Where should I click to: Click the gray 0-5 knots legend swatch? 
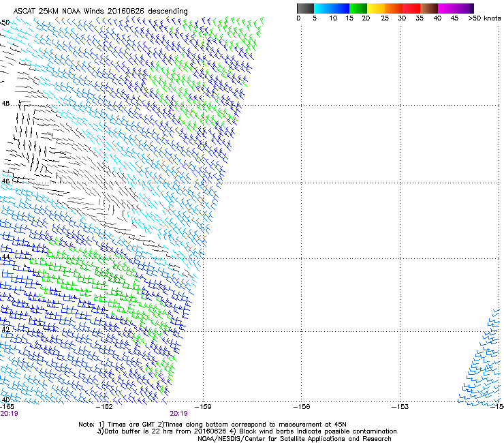pos(305,8)
